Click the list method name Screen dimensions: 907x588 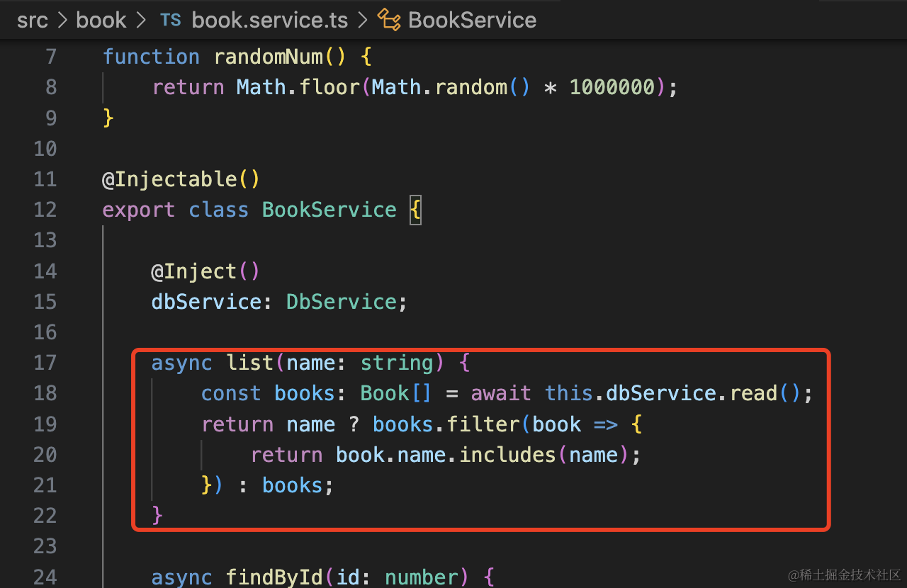coord(249,363)
